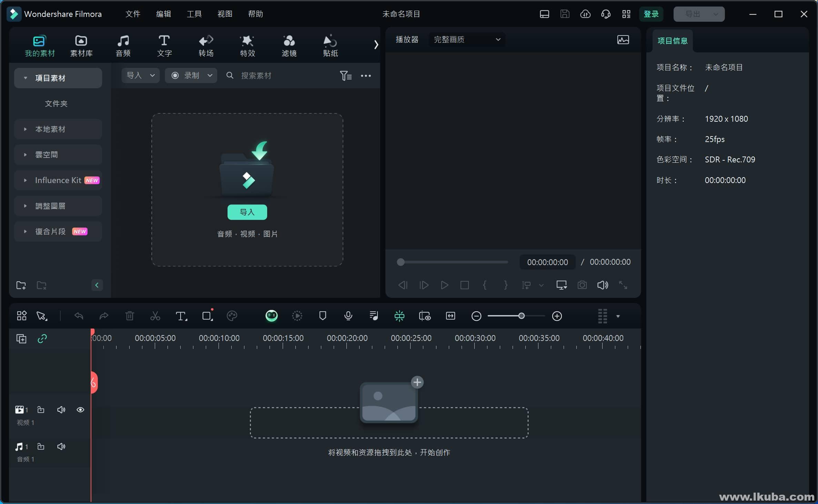Start voiceover recording with microphone icon
The width and height of the screenshot is (818, 504).
[x=348, y=316]
